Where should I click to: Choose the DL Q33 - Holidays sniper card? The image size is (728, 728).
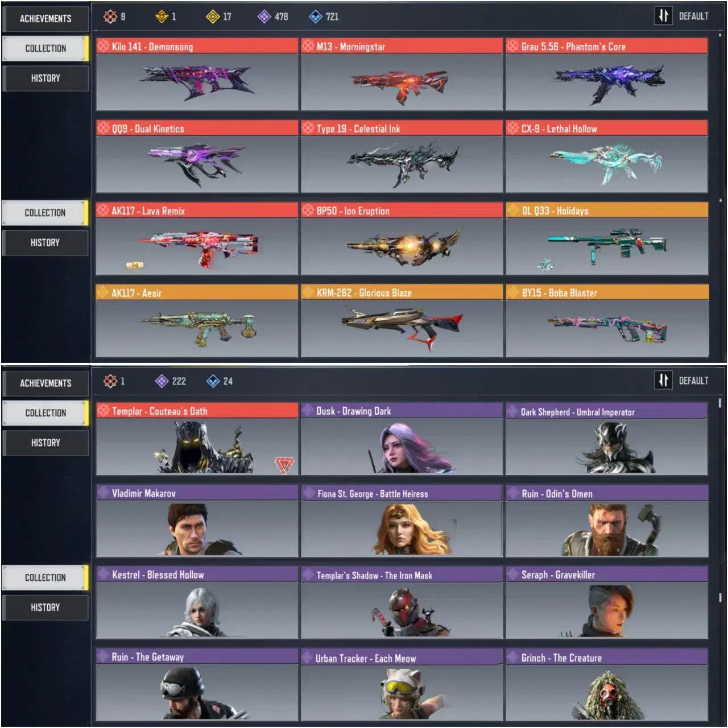607,239
